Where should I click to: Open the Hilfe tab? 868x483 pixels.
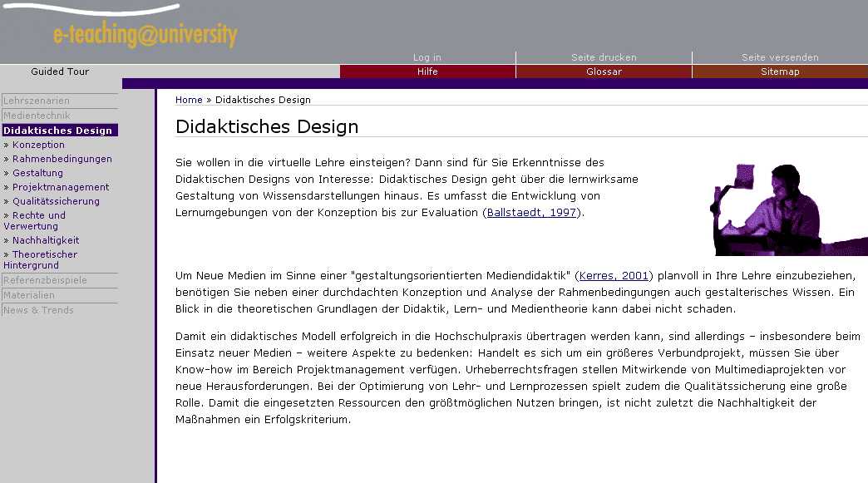427,71
